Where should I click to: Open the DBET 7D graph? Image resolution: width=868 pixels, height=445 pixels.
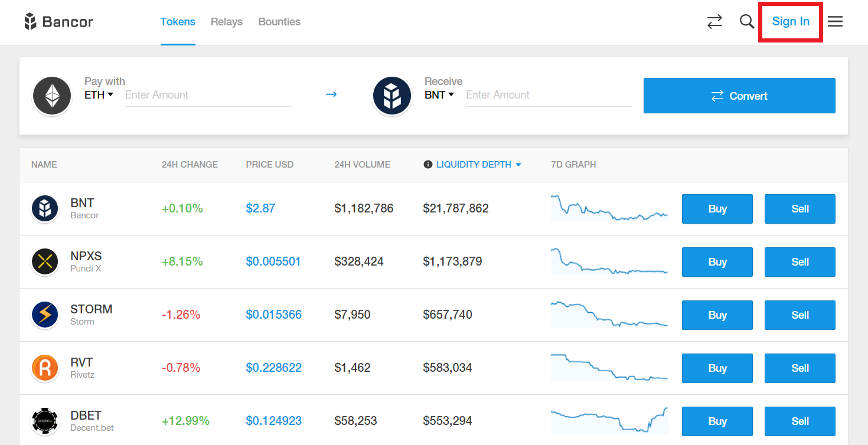tap(609, 420)
